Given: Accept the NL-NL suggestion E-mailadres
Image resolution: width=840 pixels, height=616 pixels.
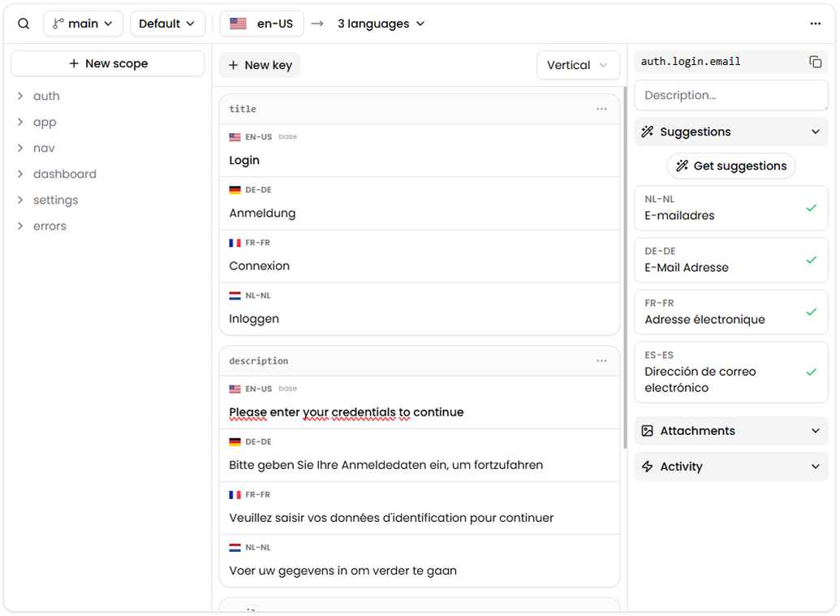Looking at the screenshot, I should click(812, 208).
